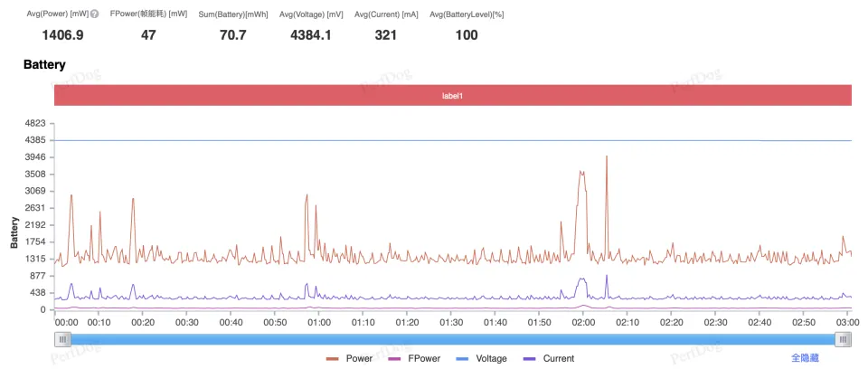Click the 全隐藏 hide-all link
Viewport: 868px width, 369px height.
coord(805,358)
